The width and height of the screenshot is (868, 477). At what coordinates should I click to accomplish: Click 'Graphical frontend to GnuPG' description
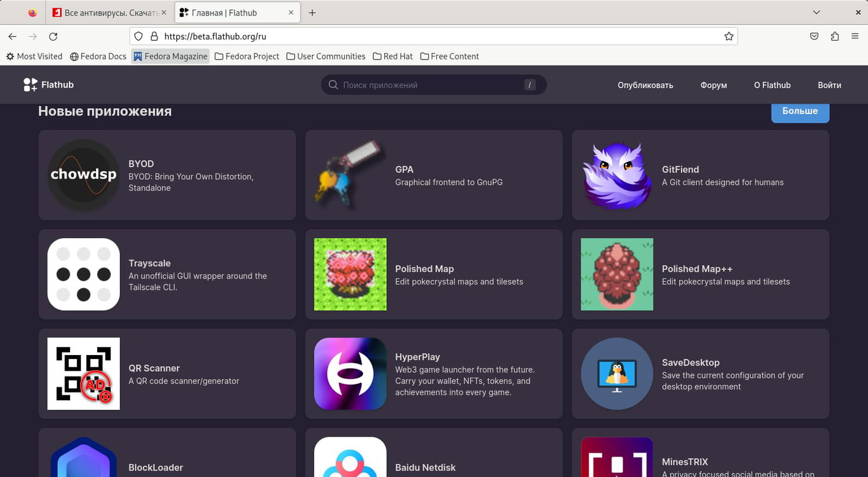tap(449, 182)
